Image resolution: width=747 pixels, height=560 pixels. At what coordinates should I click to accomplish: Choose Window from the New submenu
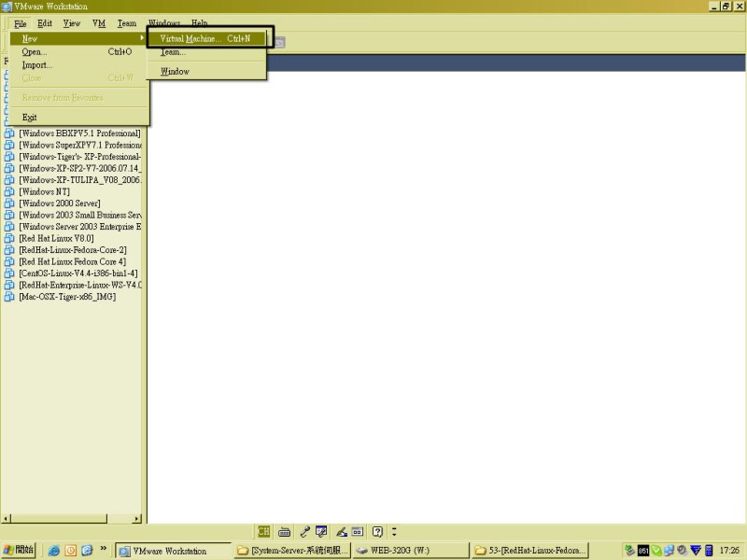pos(206,72)
